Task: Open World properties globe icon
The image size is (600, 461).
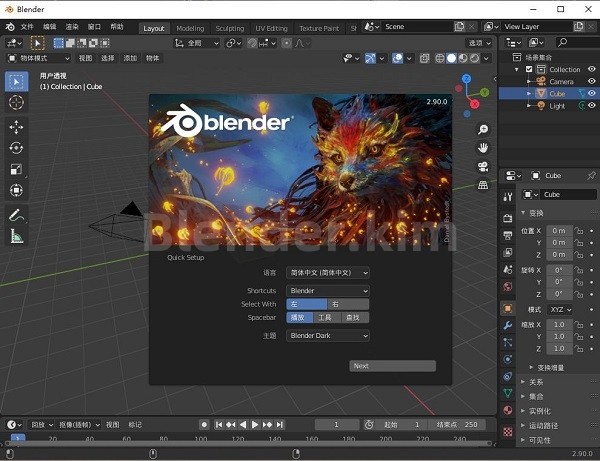Action: click(x=508, y=286)
